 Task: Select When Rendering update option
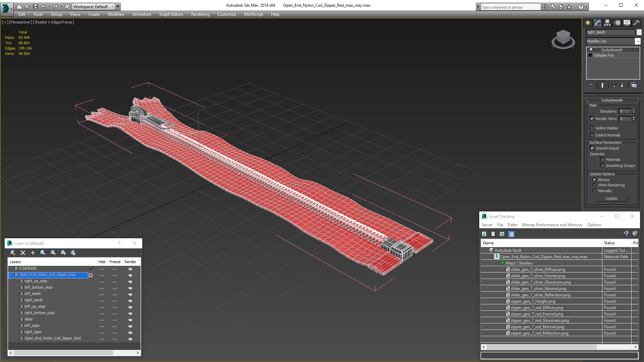(x=594, y=185)
